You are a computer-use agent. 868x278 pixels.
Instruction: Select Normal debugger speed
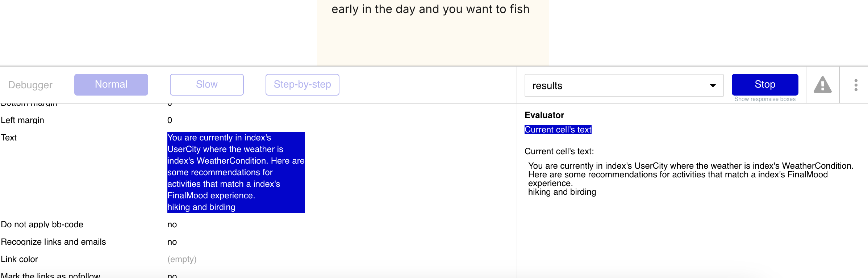tap(111, 85)
